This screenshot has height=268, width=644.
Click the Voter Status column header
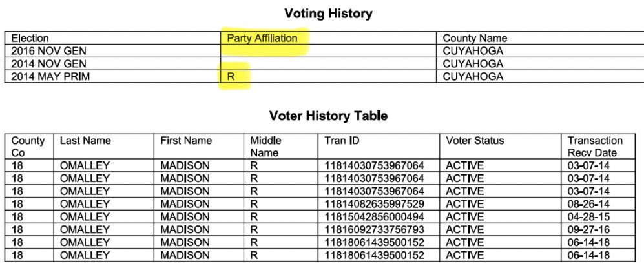pos(475,141)
